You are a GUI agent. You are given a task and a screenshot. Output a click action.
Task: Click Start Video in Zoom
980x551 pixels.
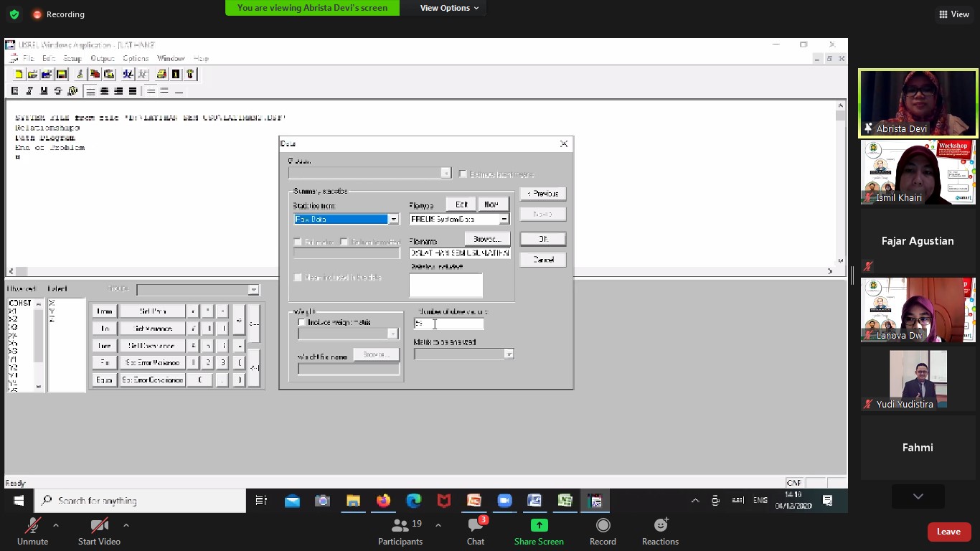click(99, 532)
